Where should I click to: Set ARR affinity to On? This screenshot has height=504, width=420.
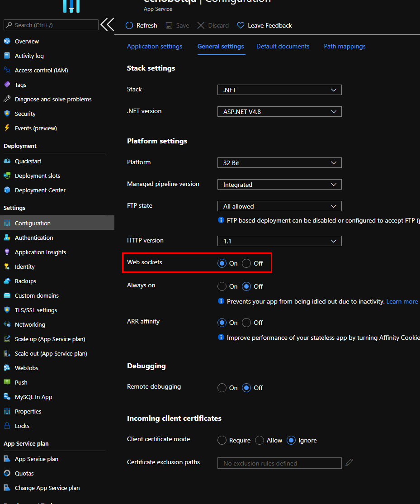[x=222, y=323]
